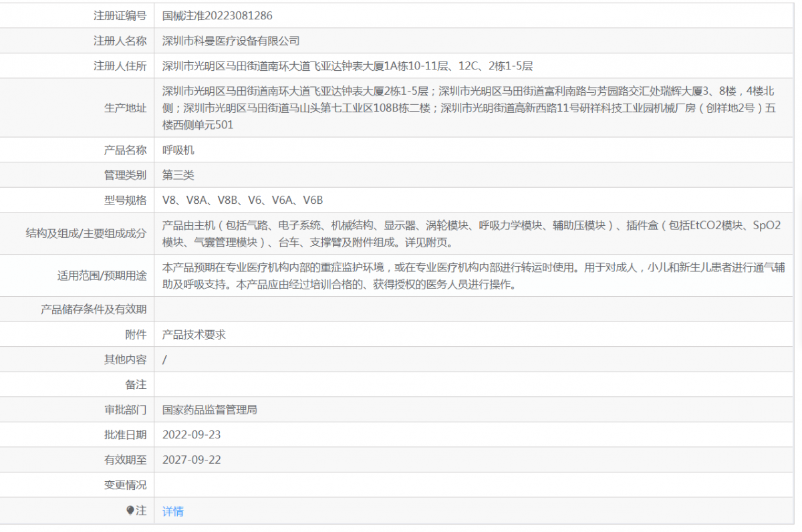Image resolution: width=802 pixels, height=532 pixels.
Task: Click the product composition description text
Action: (x=472, y=233)
